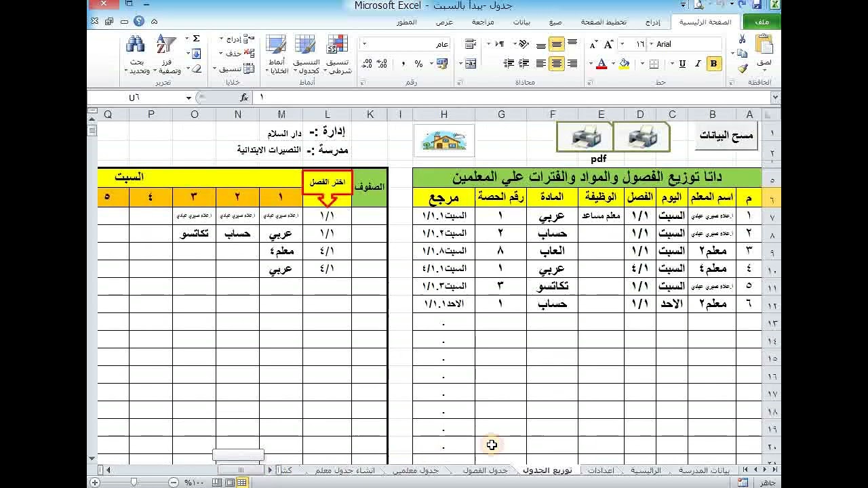Click the zoom slider handle
868x488 pixels.
point(134,482)
